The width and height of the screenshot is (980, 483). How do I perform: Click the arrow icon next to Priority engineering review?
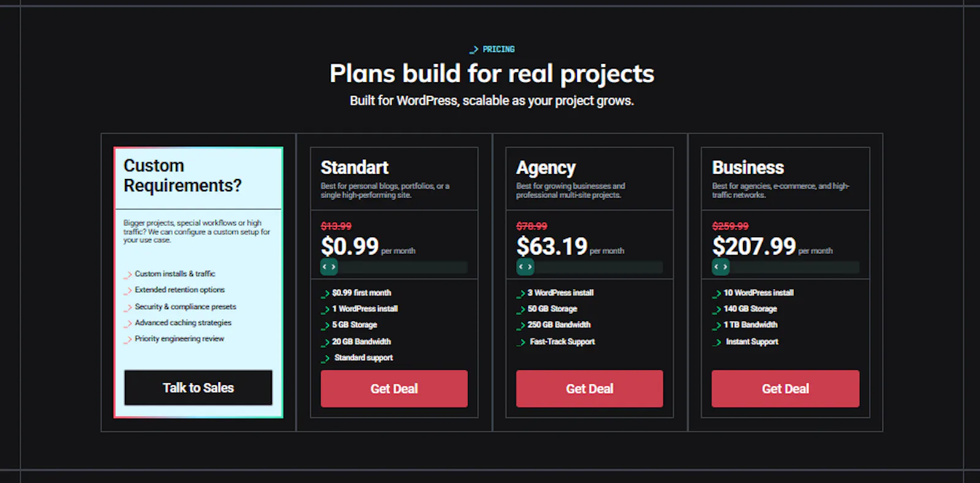pyautogui.click(x=128, y=340)
